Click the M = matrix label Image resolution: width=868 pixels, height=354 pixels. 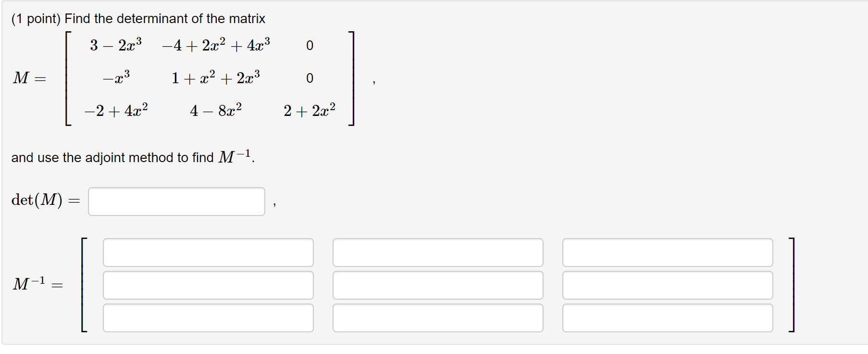[x=29, y=78]
